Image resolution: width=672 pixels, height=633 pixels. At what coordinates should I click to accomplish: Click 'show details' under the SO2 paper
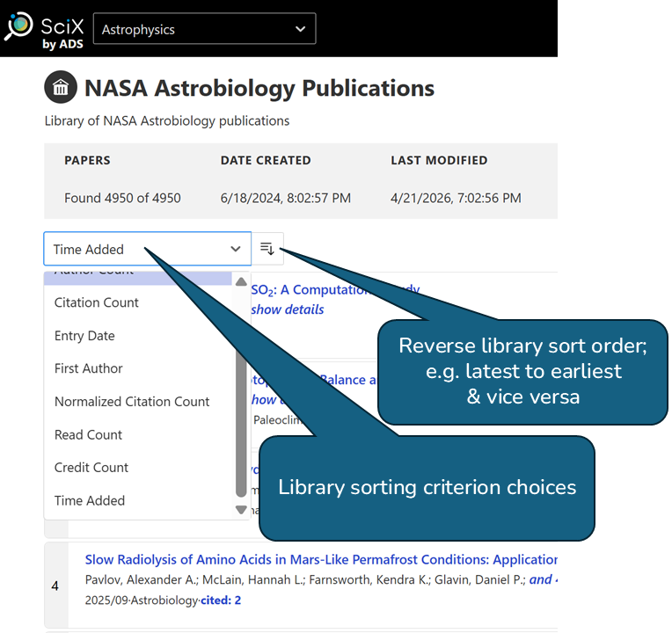[x=287, y=309]
